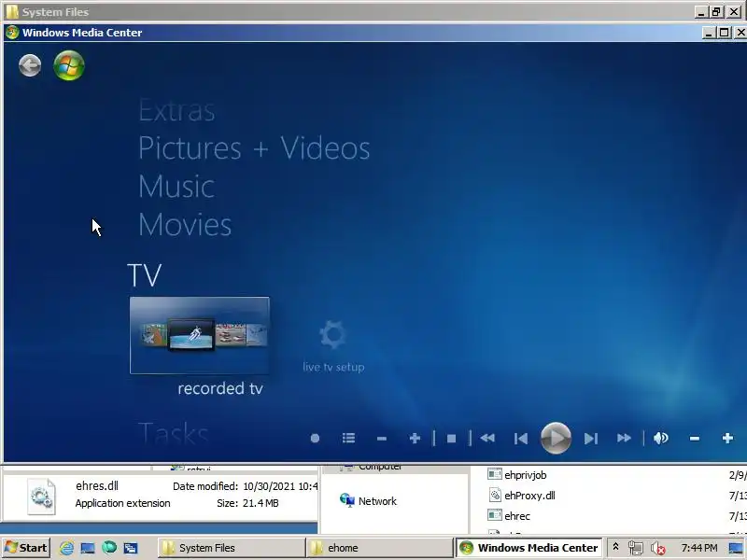The height and width of the screenshot is (560, 747).
Task: Click the muted volume tray icon
Action: (x=658, y=548)
